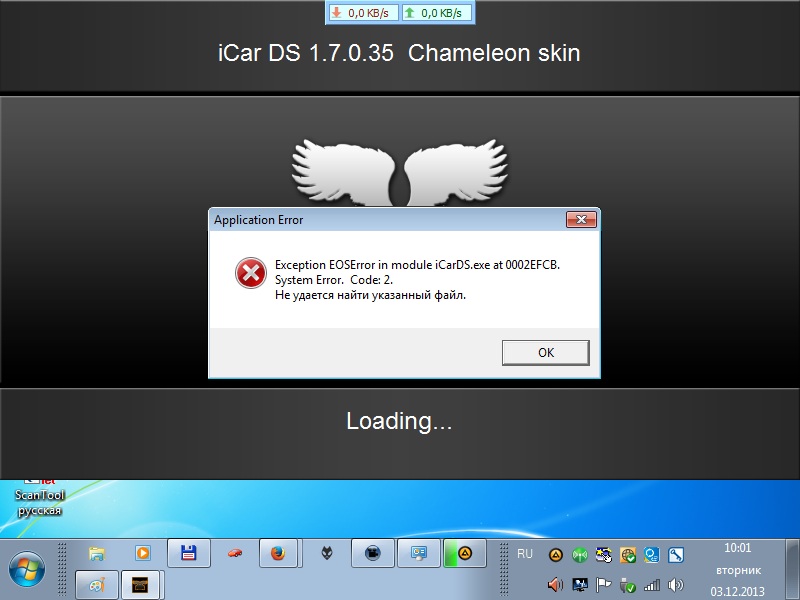Click the upload speed indicator

click(x=437, y=13)
